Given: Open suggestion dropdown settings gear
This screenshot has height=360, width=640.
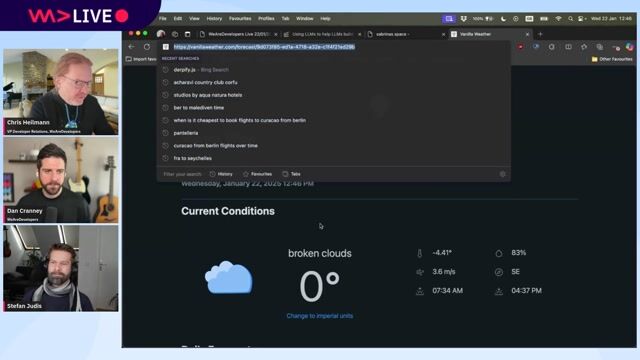Looking at the screenshot, I should 502,174.
